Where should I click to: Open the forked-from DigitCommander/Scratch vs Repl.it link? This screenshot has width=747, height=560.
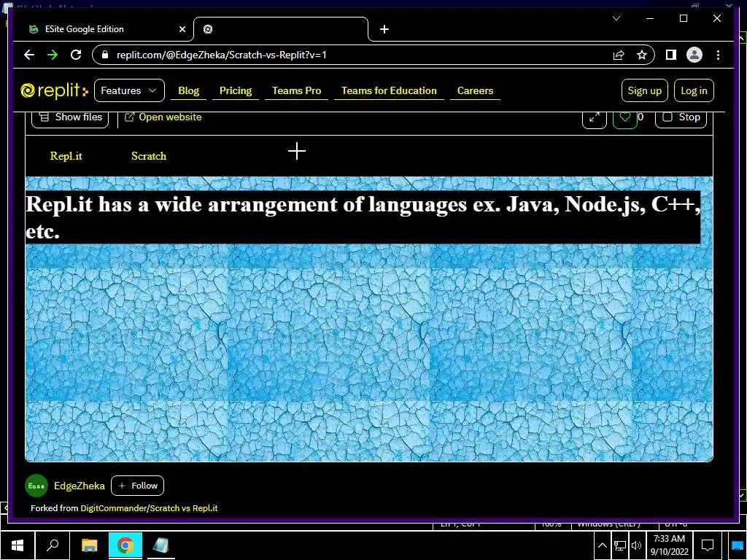click(149, 508)
